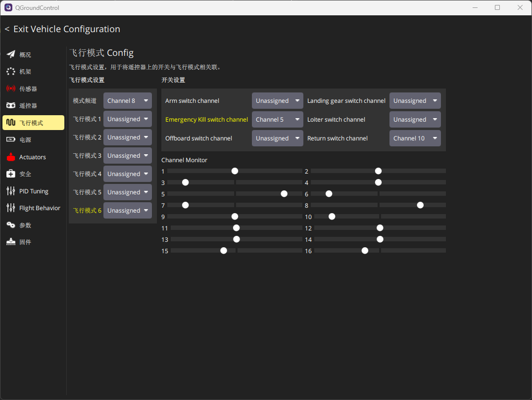Click the 遥控器 radio controller icon
532x400 pixels.
point(11,106)
